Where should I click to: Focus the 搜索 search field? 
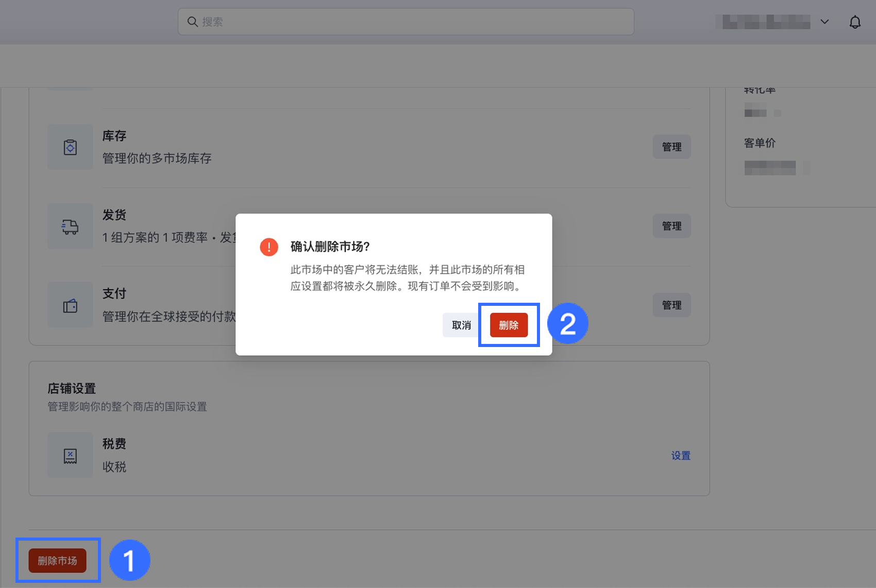(406, 22)
